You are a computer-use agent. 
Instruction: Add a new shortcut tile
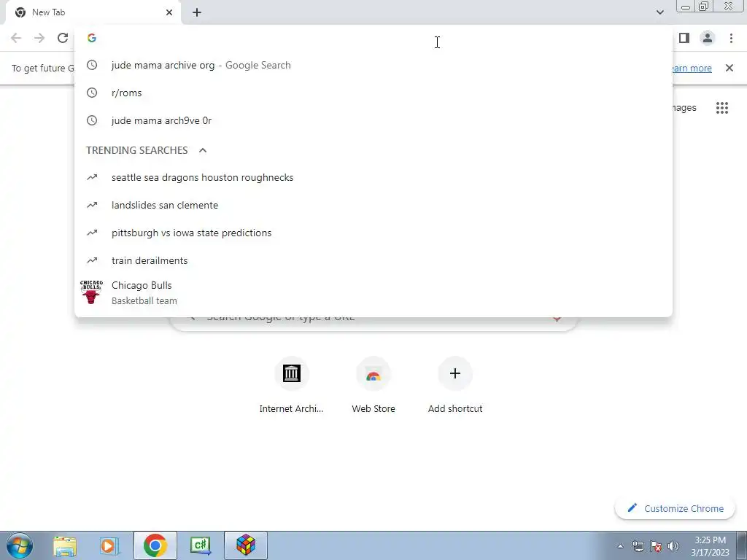click(x=455, y=386)
